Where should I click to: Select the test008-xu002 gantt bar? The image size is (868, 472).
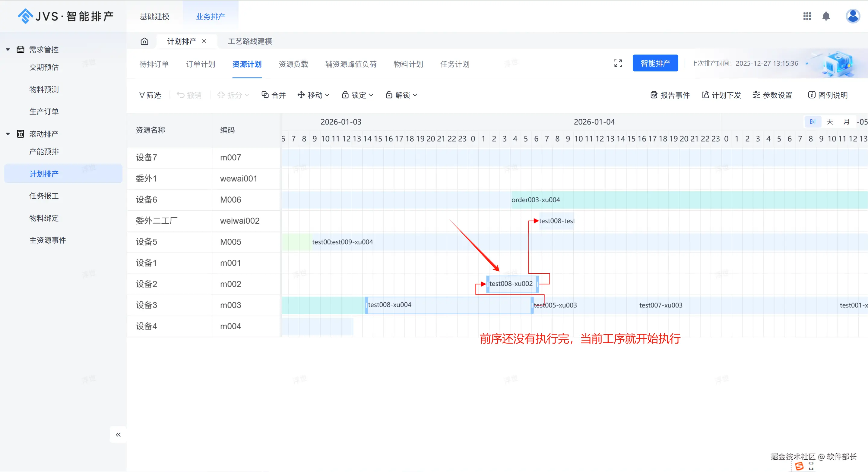(x=511, y=284)
